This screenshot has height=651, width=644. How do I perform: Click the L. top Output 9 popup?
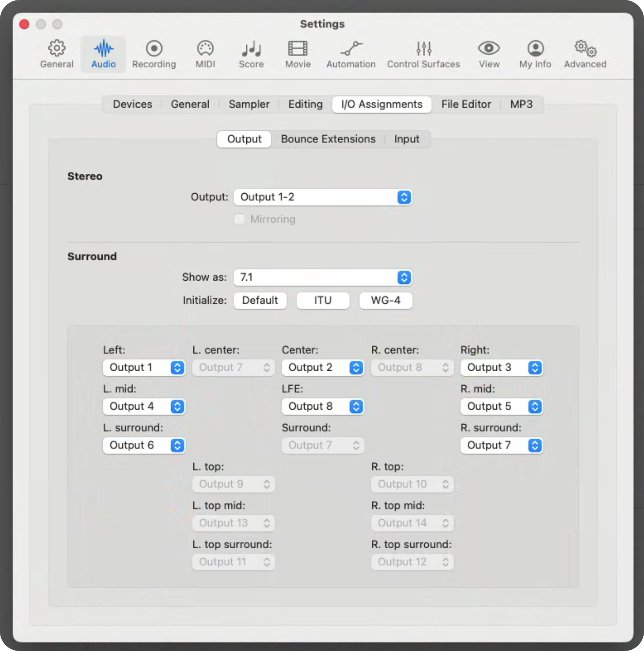[x=233, y=484]
